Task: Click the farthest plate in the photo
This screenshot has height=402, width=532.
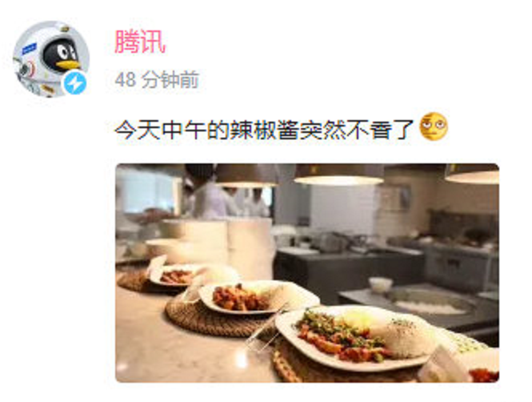Action: coord(180,274)
